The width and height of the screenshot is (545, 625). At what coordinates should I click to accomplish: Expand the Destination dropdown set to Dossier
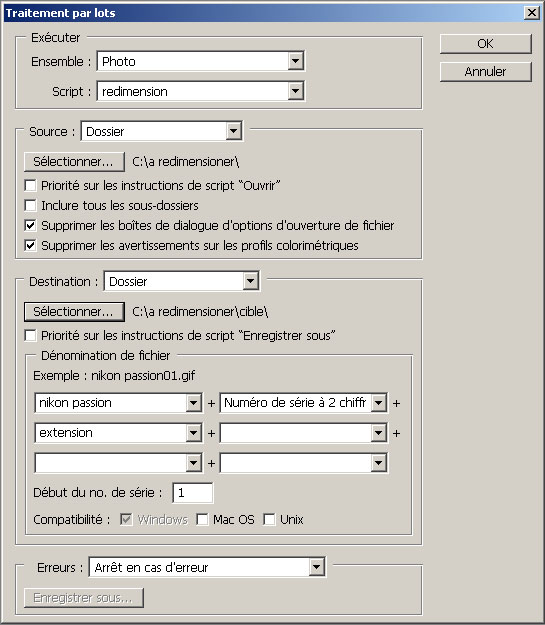(x=181, y=281)
